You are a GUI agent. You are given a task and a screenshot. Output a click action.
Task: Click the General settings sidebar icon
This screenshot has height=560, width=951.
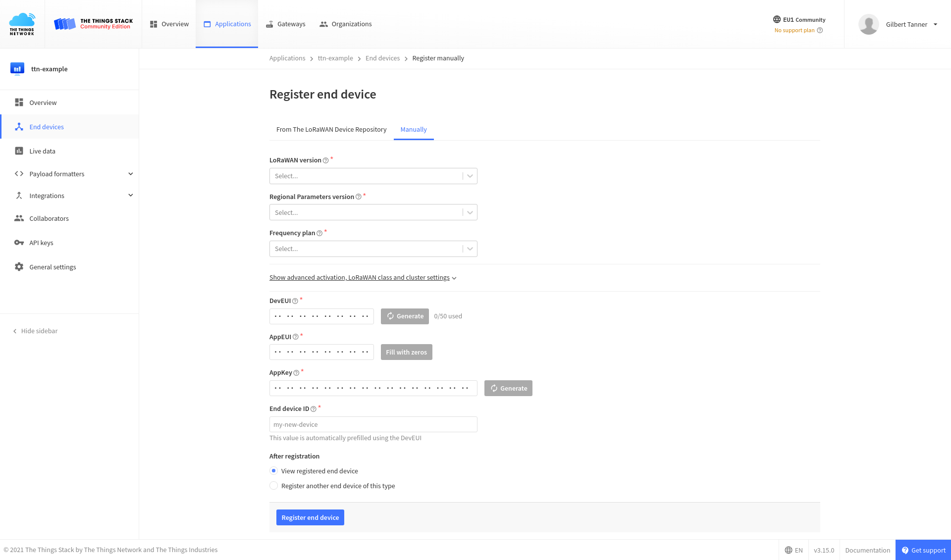coord(18,267)
